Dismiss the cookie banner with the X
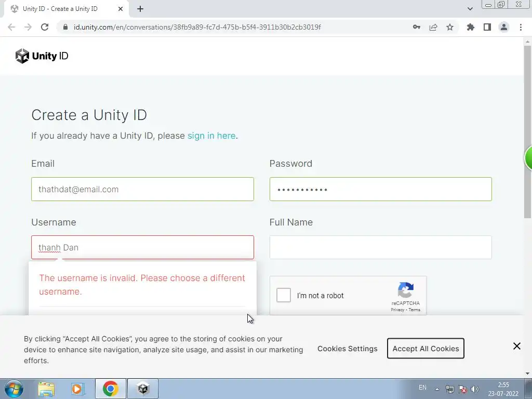Image resolution: width=532 pixels, height=399 pixels. (517, 346)
